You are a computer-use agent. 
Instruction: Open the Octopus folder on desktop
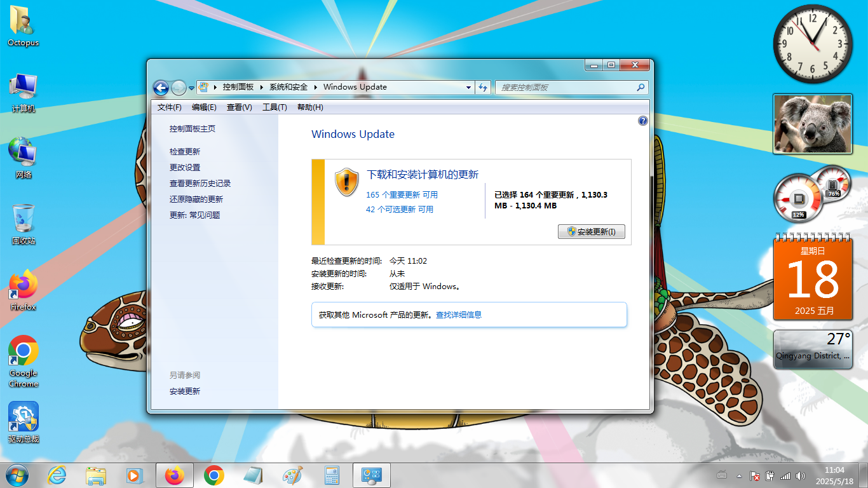[23, 26]
